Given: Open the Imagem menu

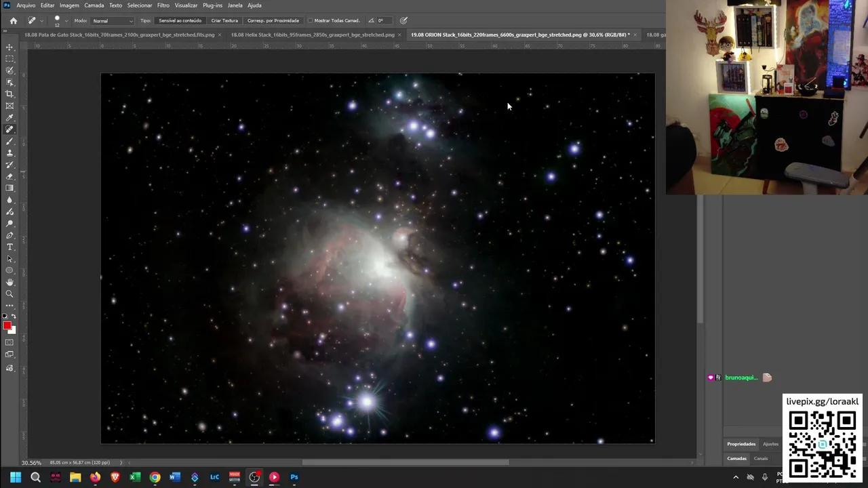Looking at the screenshot, I should coord(69,5).
